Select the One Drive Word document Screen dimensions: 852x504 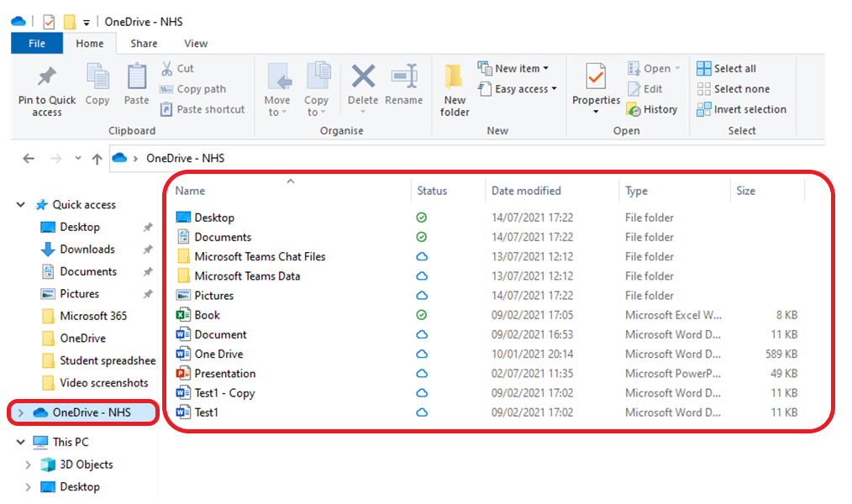click(x=218, y=354)
